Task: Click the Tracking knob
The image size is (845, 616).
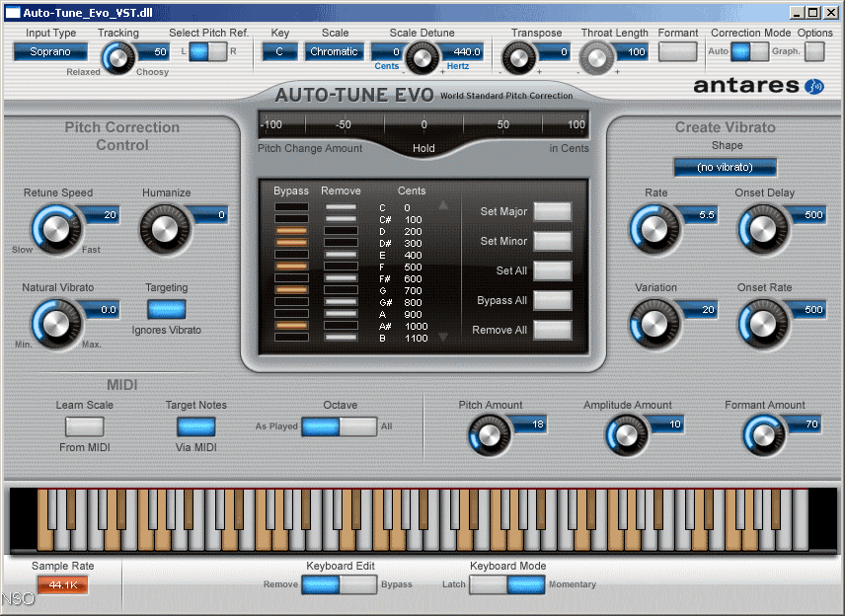Action: pyautogui.click(x=118, y=58)
